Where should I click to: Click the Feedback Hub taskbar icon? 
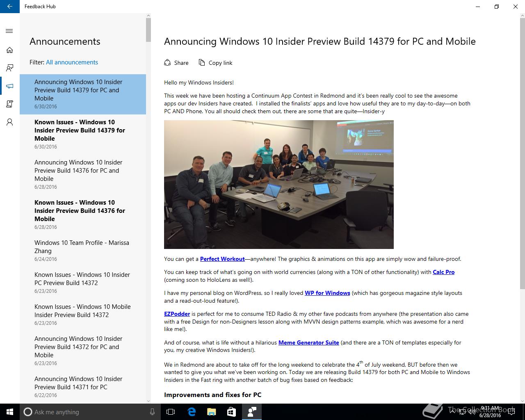pos(252,412)
